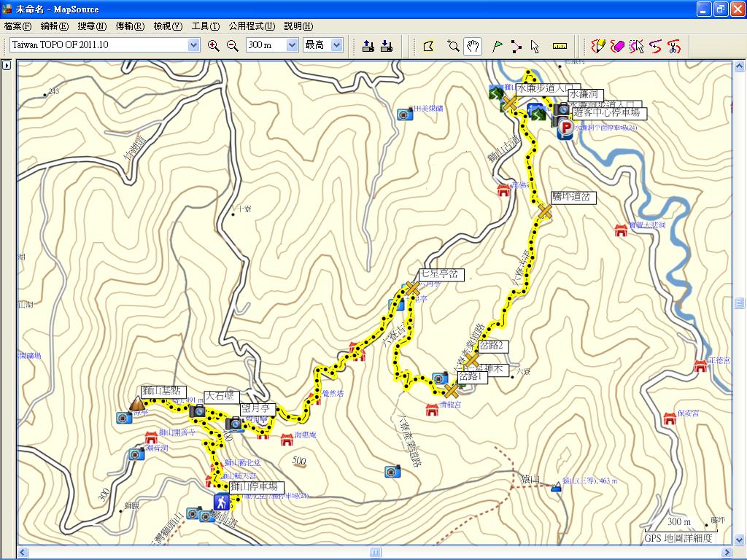747x560 pixels.
Task: Click the temple icon beside 寶纖大悲洞
Action: (x=621, y=230)
